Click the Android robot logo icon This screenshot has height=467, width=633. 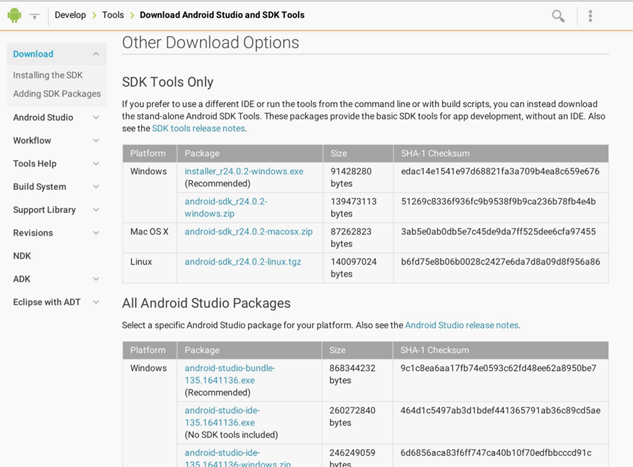(x=15, y=15)
